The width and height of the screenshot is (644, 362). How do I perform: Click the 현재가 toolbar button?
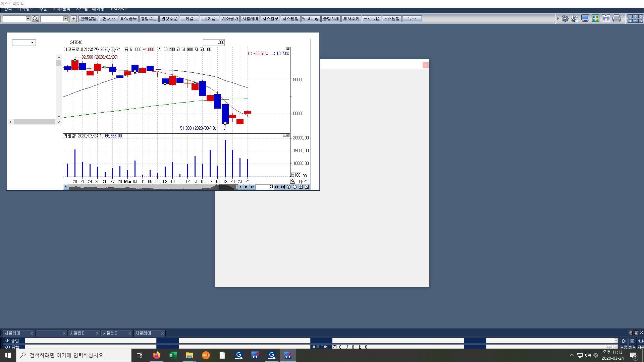(x=108, y=19)
